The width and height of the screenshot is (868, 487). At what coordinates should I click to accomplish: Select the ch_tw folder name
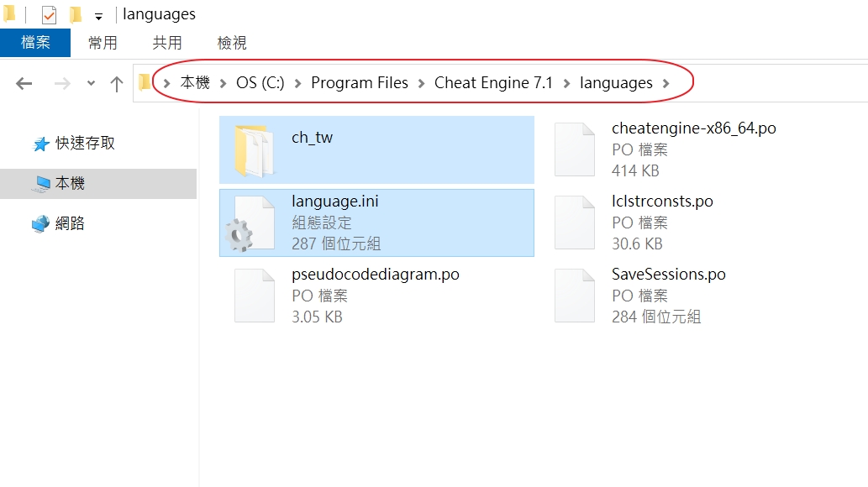pos(313,137)
